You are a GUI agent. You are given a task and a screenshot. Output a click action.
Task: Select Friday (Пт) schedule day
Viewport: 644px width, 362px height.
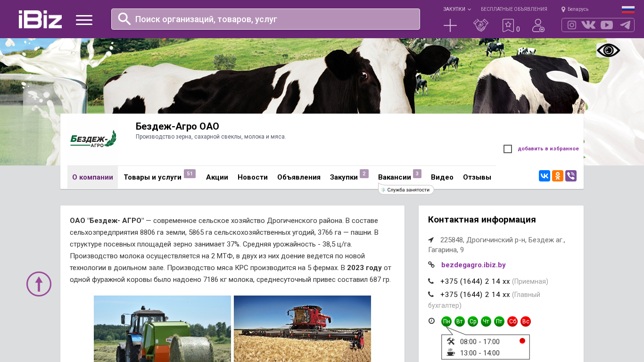(x=499, y=321)
